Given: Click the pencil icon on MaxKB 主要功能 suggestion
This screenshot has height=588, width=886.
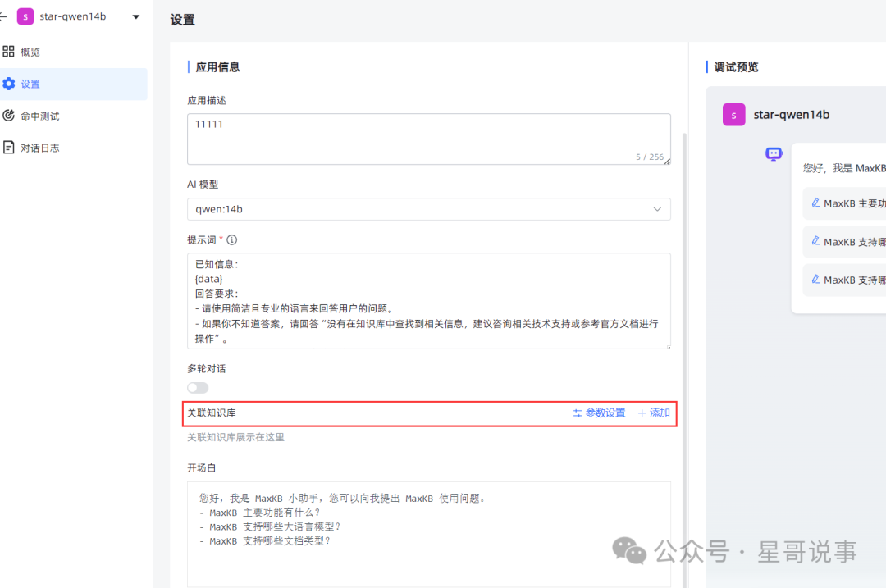Looking at the screenshot, I should 816,203.
